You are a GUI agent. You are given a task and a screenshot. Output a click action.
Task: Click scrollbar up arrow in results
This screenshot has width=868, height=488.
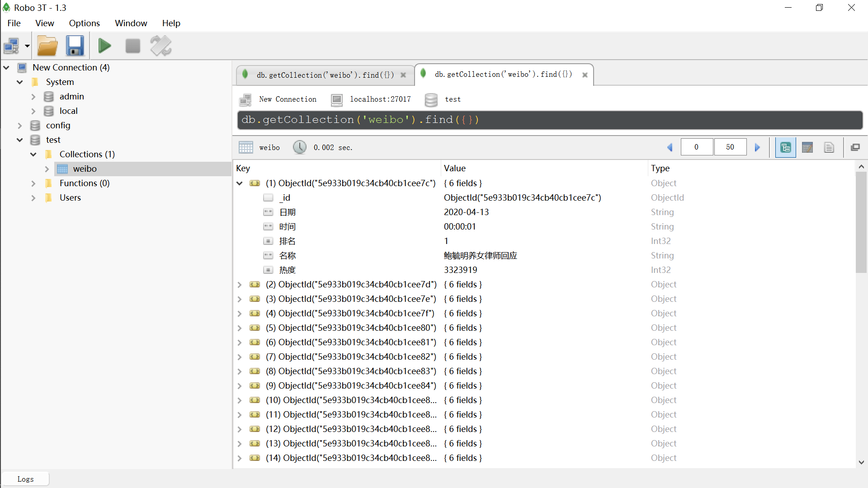point(861,167)
